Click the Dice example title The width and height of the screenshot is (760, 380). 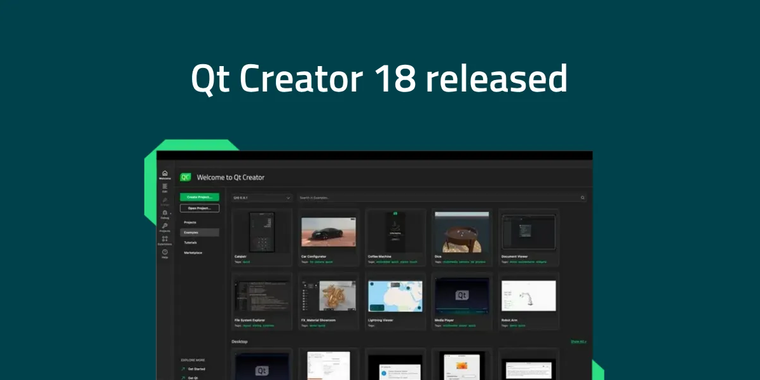point(438,256)
